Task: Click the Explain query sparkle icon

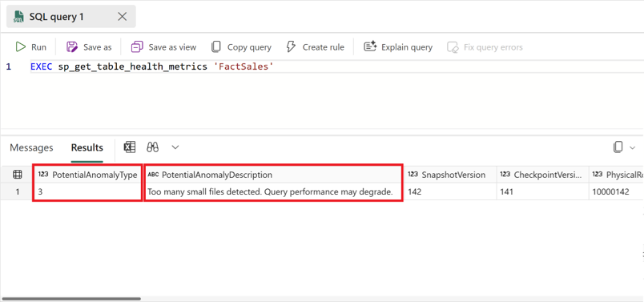Action: point(370,46)
